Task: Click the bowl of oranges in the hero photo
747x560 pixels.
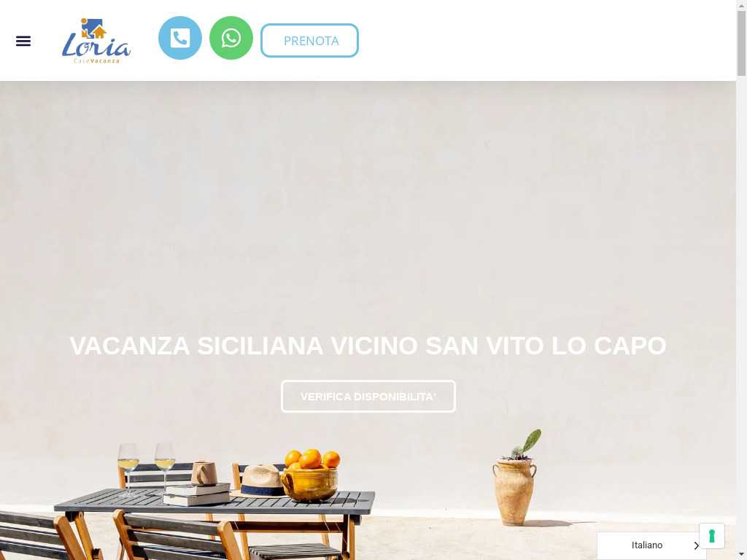Action: 310,475
